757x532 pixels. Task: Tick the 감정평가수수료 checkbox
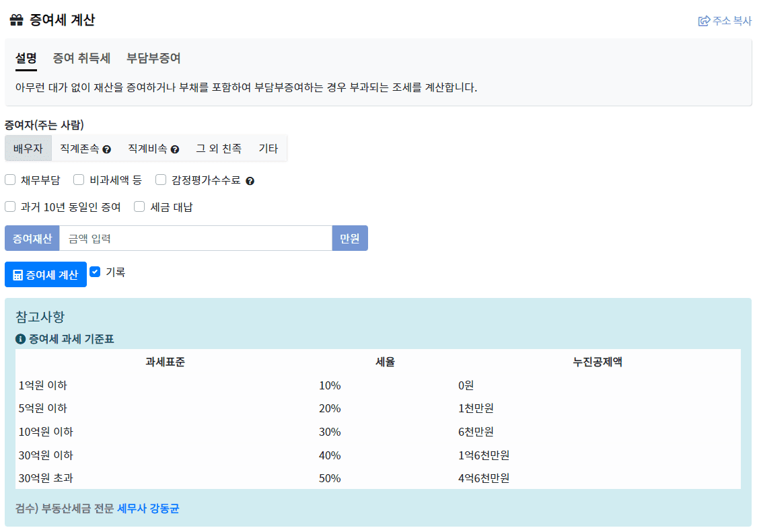[x=161, y=180]
